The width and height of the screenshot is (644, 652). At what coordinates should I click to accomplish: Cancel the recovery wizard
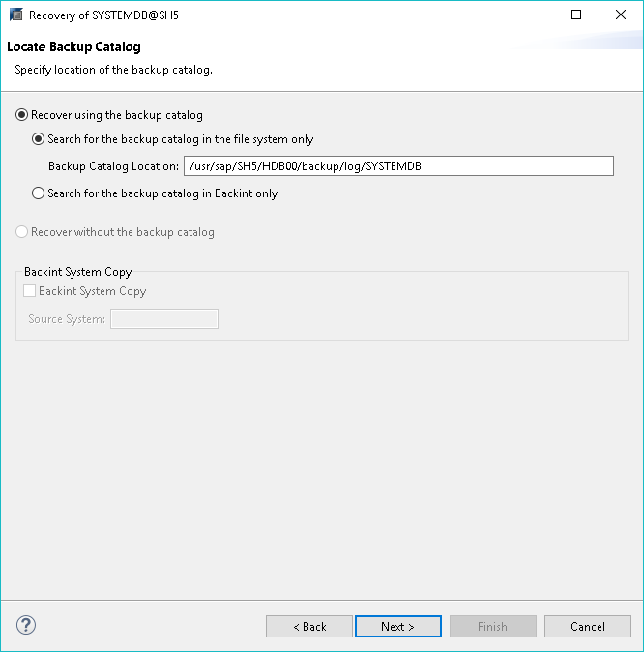[588, 626]
